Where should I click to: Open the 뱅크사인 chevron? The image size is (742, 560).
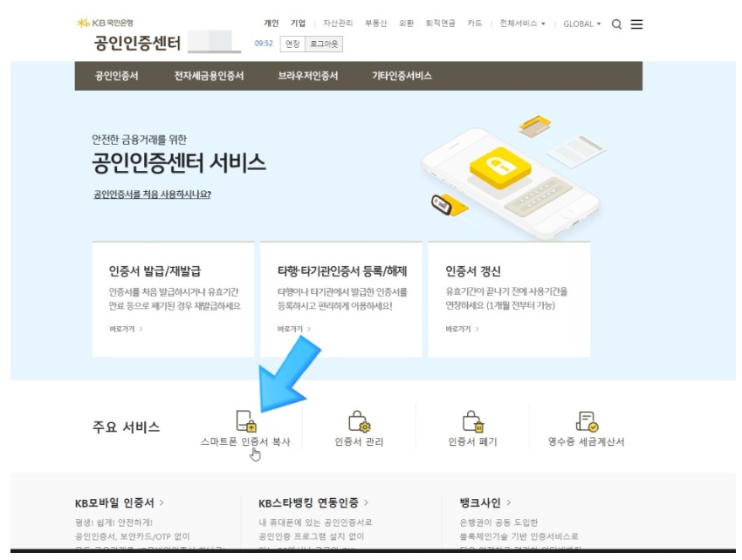tap(509, 502)
